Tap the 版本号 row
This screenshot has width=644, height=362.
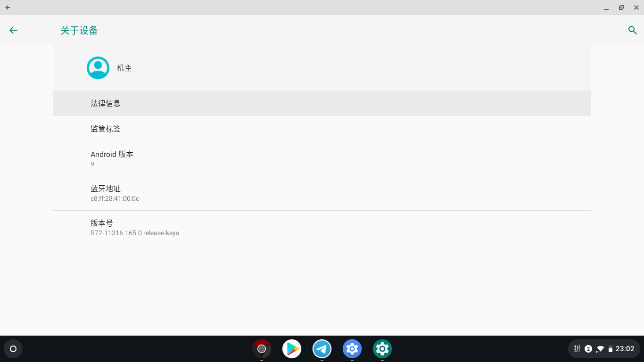pos(322,228)
